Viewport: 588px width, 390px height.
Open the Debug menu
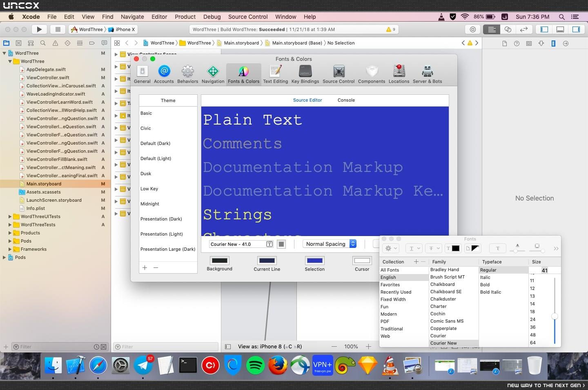(x=212, y=17)
